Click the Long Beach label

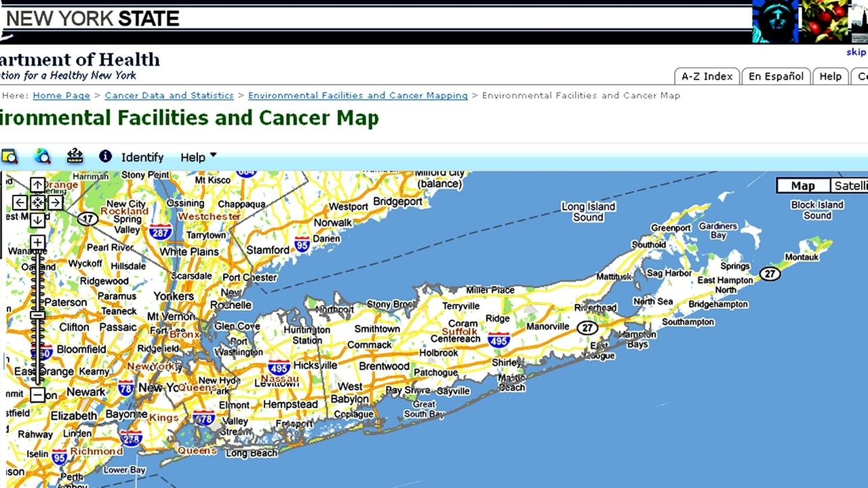(x=252, y=454)
